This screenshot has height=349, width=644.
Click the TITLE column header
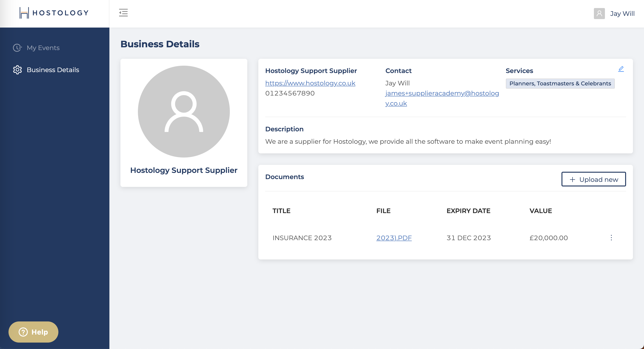[x=281, y=211]
